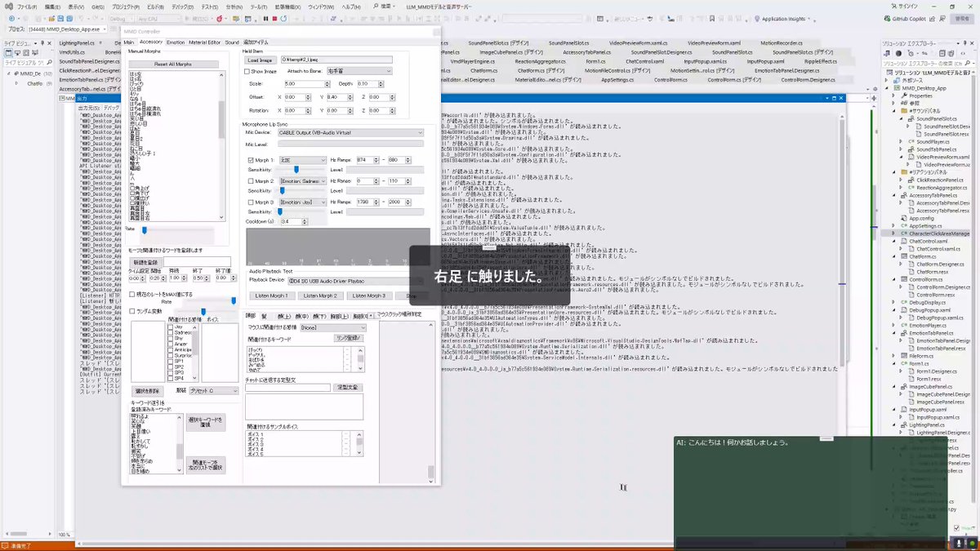Switch to the Material Editor tab
This screenshot has width=980, height=551.
205,42
